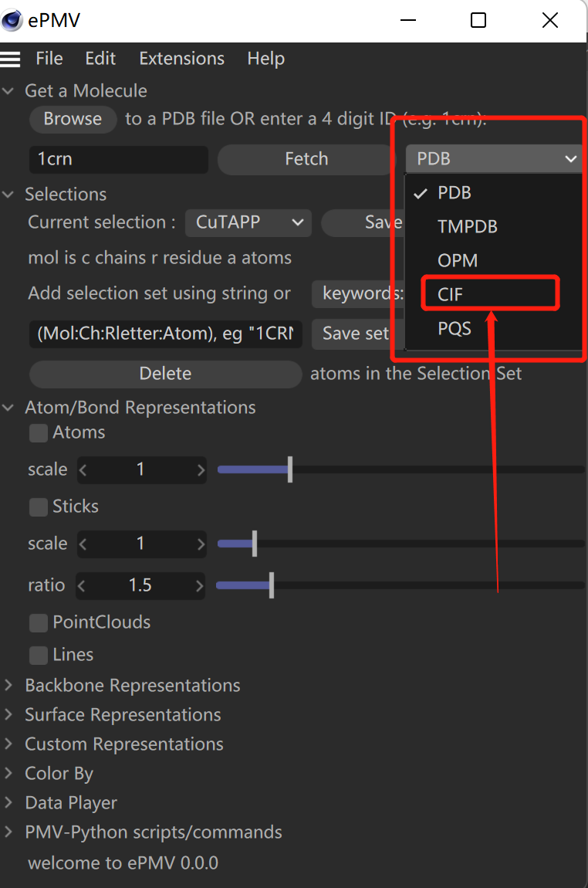
Task: Open the CuTAPP current selection dropdown
Action: click(x=248, y=222)
